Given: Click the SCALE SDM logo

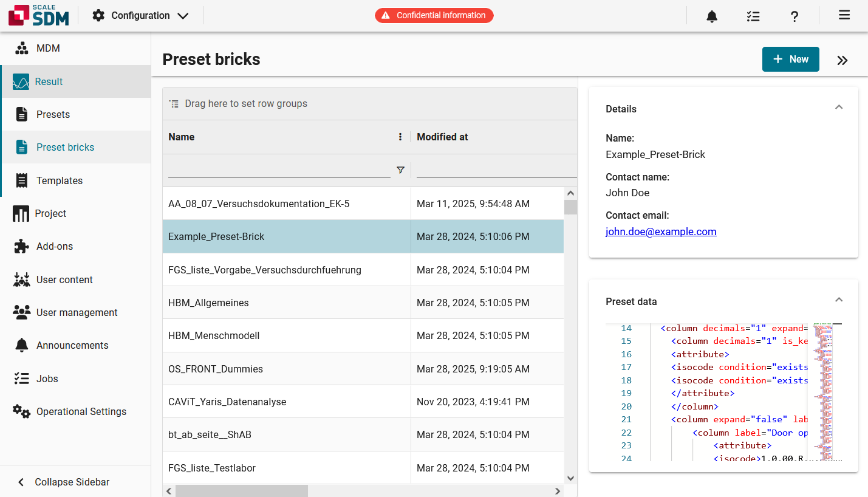Looking at the screenshot, I should tap(38, 15).
